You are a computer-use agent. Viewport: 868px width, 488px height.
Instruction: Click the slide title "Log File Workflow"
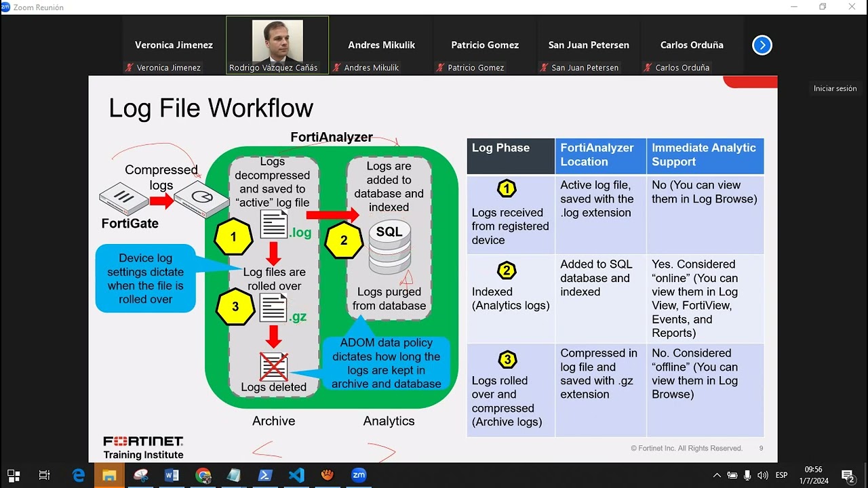pyautogui.click(x=211, y=108)
